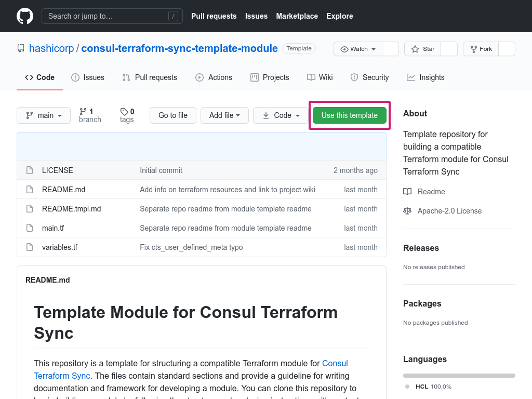Click the repository template icon beside hashicorp
The image size is (532, 399).
[x=21, y=48]
